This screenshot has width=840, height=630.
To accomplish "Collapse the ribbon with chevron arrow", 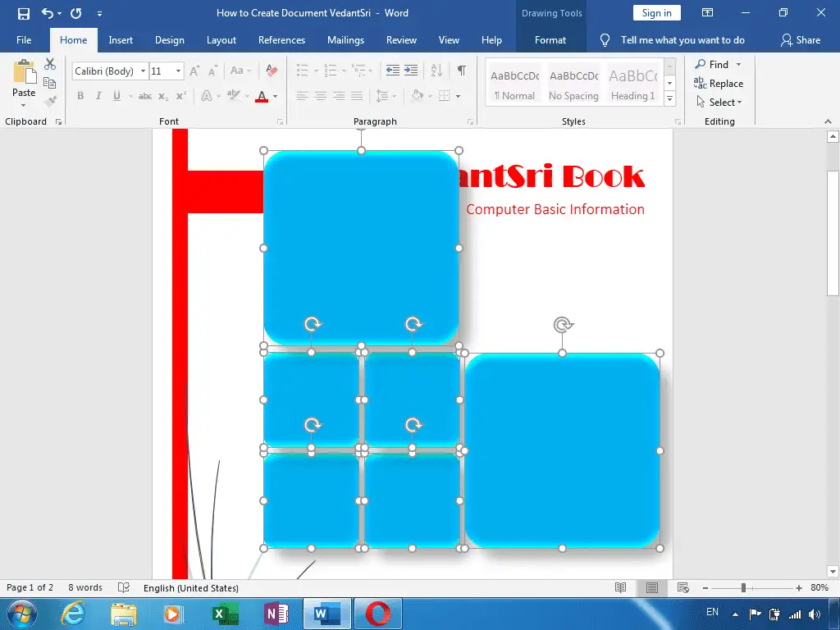I will click(x=829, y=121).
